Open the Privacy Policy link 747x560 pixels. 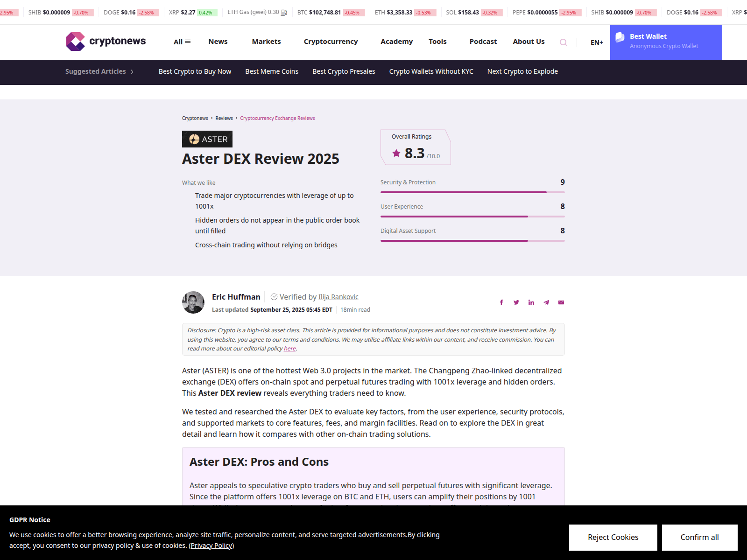coord(211,546)
